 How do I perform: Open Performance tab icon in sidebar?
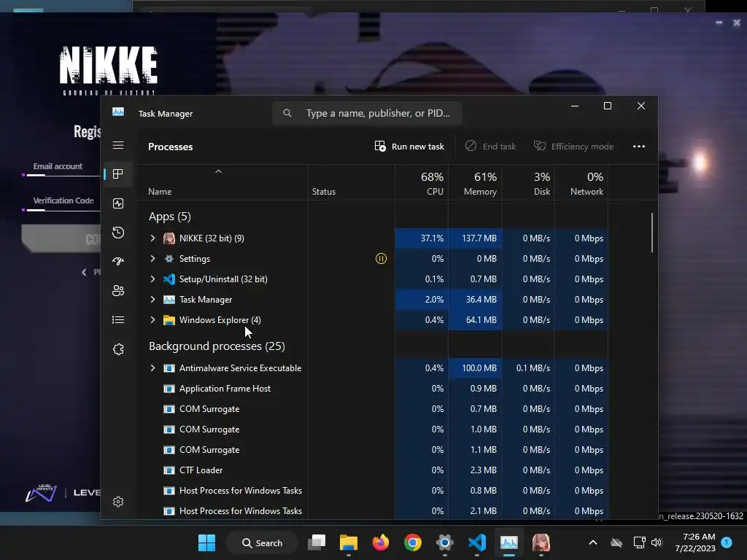point(118,203)
